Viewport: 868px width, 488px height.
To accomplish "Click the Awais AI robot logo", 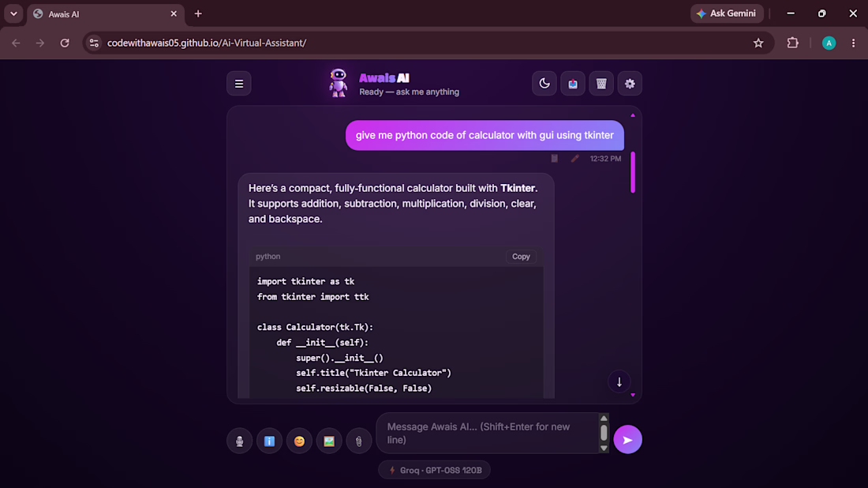I will pos(338,83).
